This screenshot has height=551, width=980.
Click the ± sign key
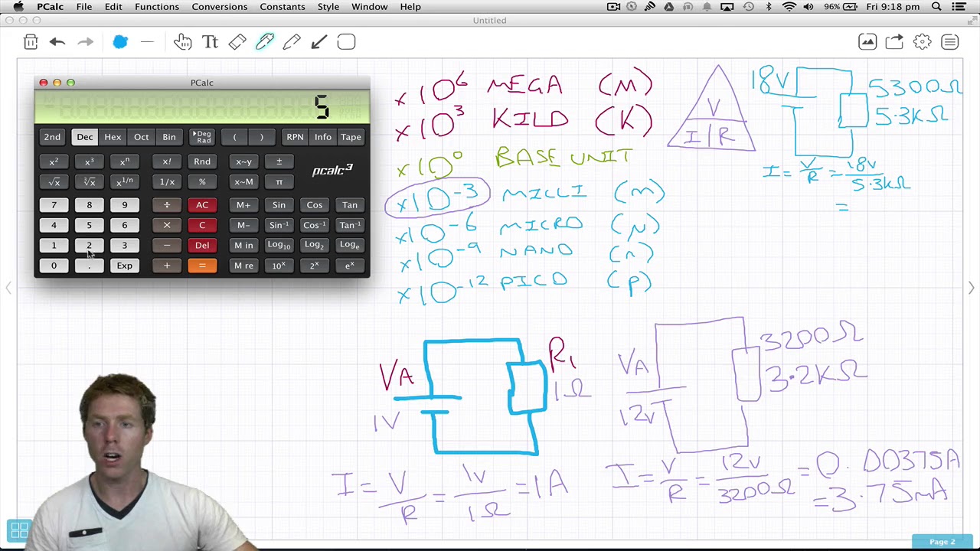(279, 161)
